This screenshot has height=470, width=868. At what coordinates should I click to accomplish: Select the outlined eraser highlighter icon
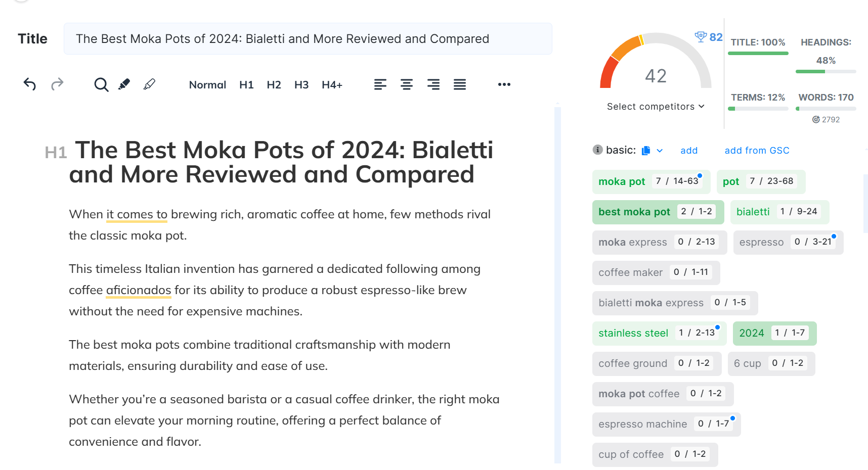[x=149, y=84]
